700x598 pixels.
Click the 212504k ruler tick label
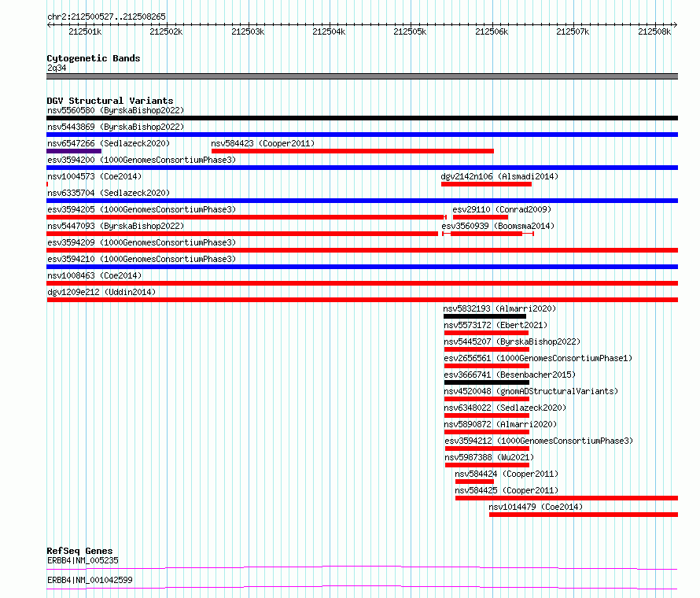[329, 31]
